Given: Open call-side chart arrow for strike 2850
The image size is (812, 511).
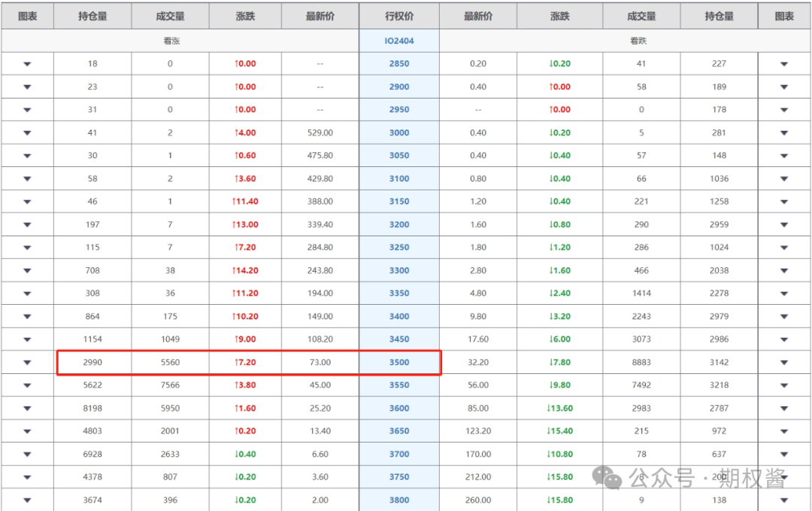Looking at the screenshot, I should (x=27, y=64).
